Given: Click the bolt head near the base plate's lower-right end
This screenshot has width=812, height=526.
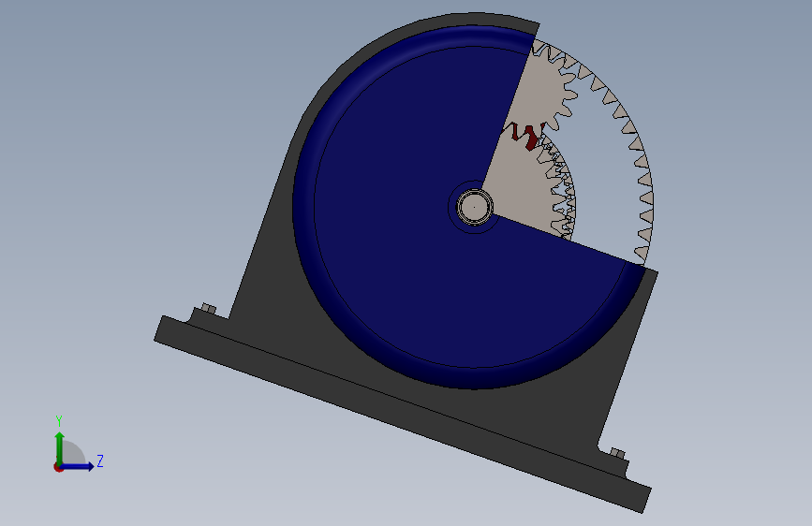Looking at the screenshot, I should [617, 454].
